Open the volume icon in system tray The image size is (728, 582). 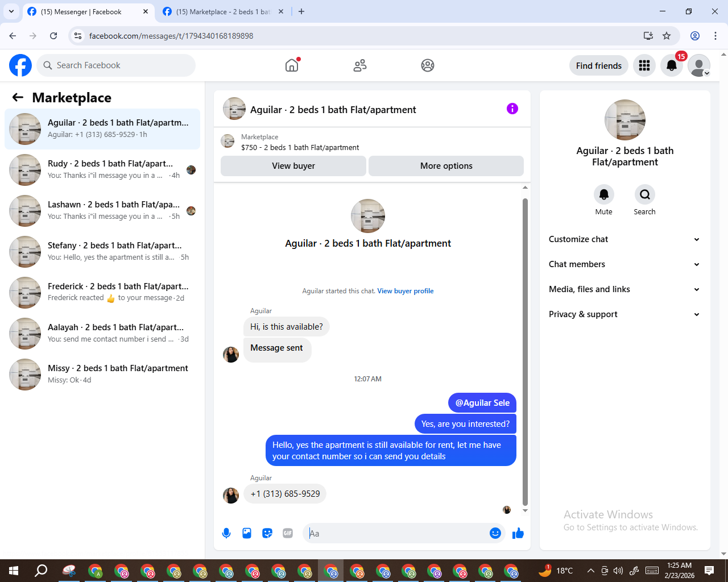(x=618, y=571)
